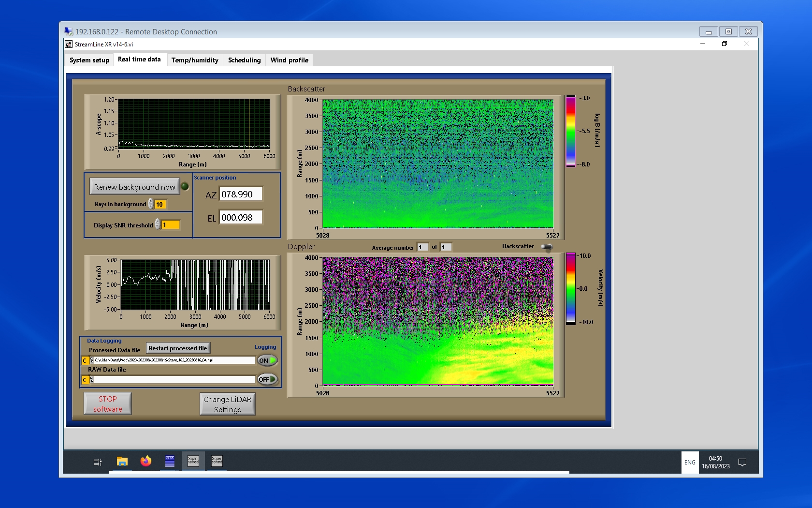Open Task View on the taskbar
Viewport: 812px width, 508px height.
(x=97, y=462)
